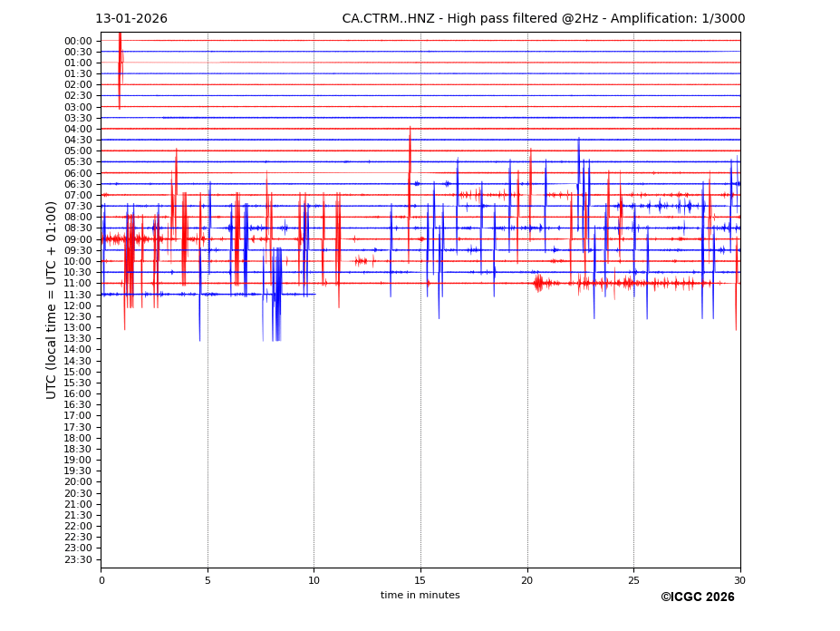Choose the 17:00 time row label
This screenshot has width=840, height=631.
pyautogui.click(x=78, y=416)
